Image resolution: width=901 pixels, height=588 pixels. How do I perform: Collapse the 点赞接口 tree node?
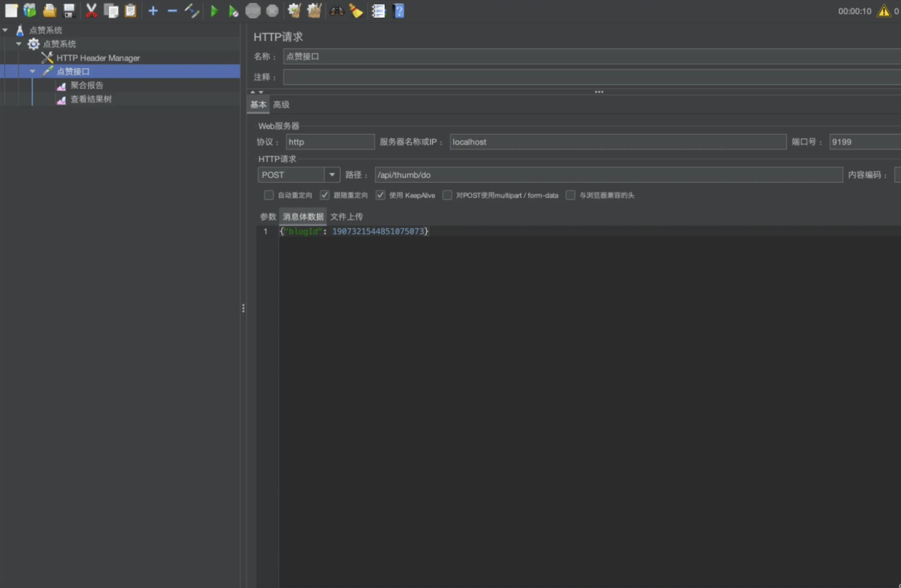[33, 72]
